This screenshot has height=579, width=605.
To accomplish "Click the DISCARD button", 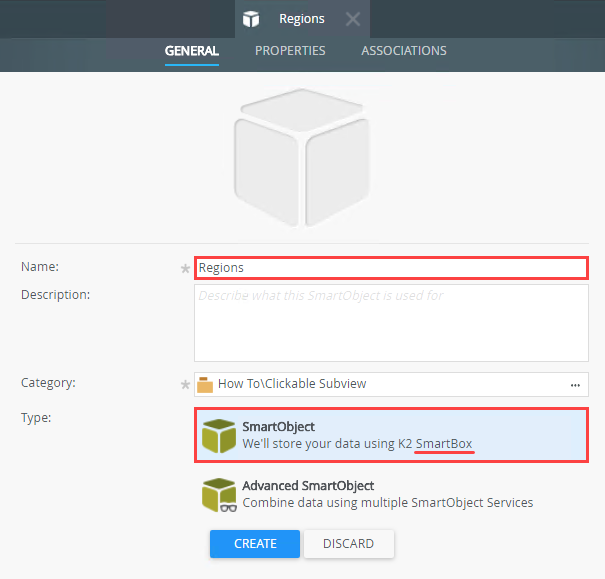I will click(348, 544).
